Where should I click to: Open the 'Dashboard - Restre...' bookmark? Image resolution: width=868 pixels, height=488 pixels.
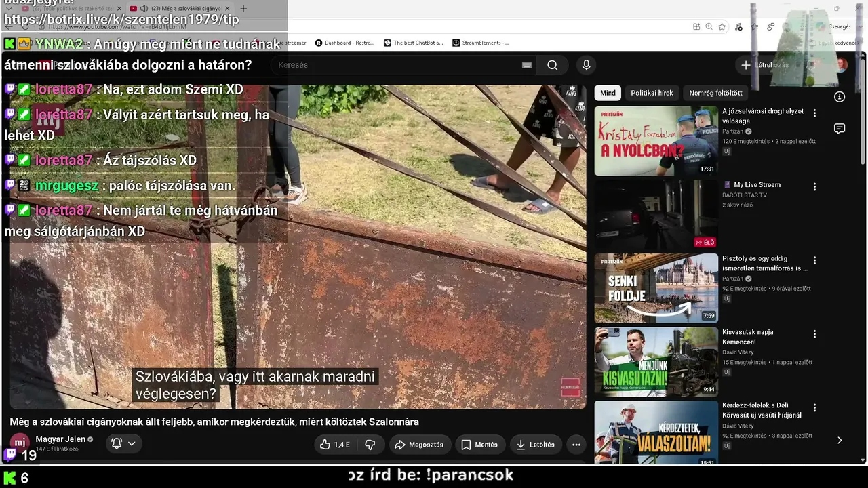tap(344, 43)
